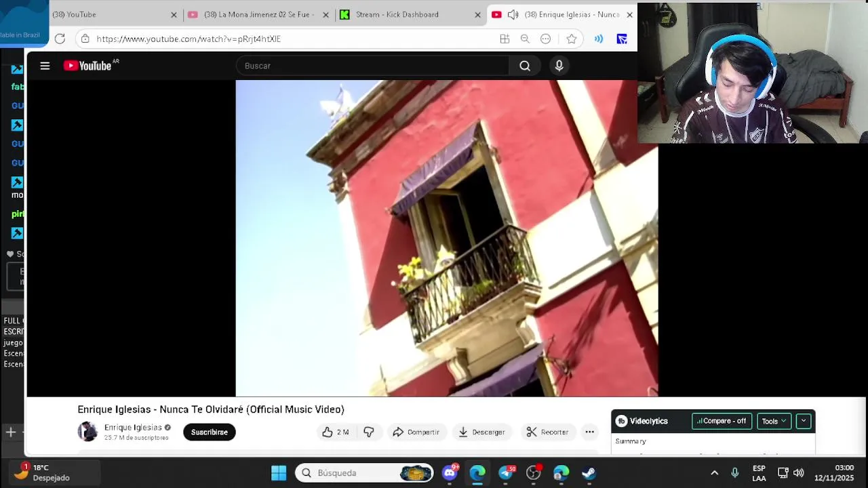This screenshot has width=868, height=488.
Task: Click the system tray microphone icon
Action: [734, 473]
